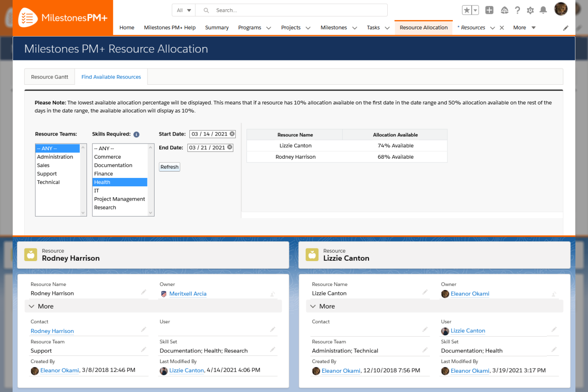This screenshot has width=588, height=392.
Task: Click the Refresh button
Action: click(169, 167)
